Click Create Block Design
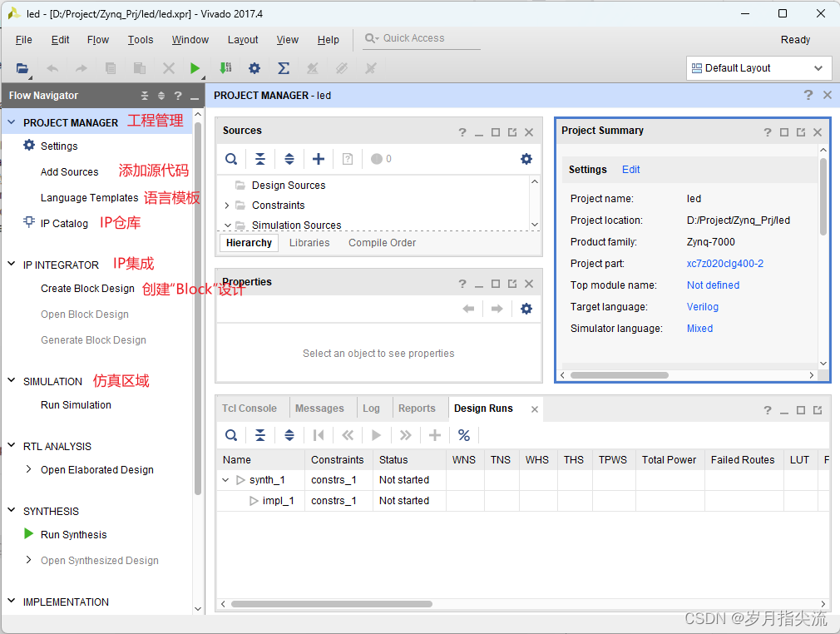 point(87,289)
